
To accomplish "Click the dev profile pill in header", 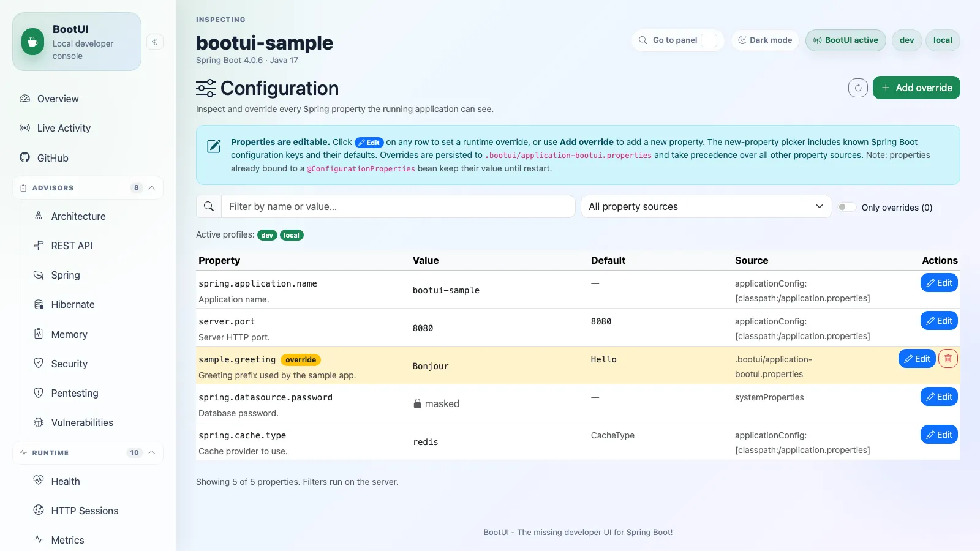I will pos(907,40).
